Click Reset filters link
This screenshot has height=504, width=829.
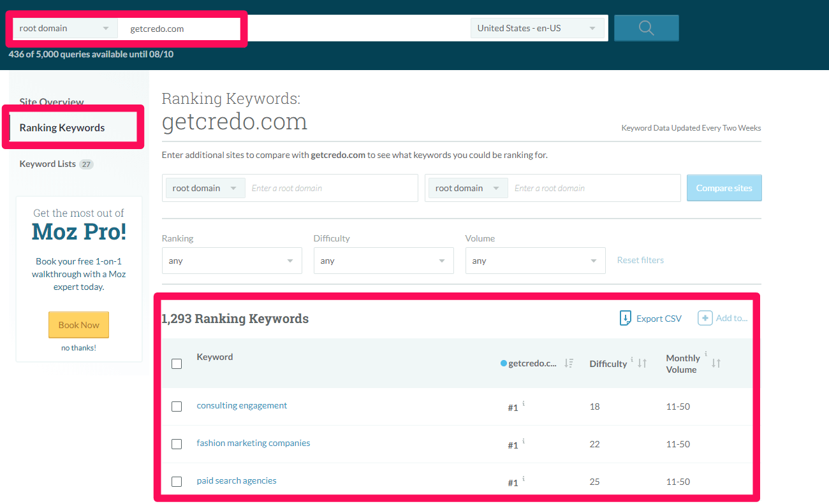pos(640,260)
